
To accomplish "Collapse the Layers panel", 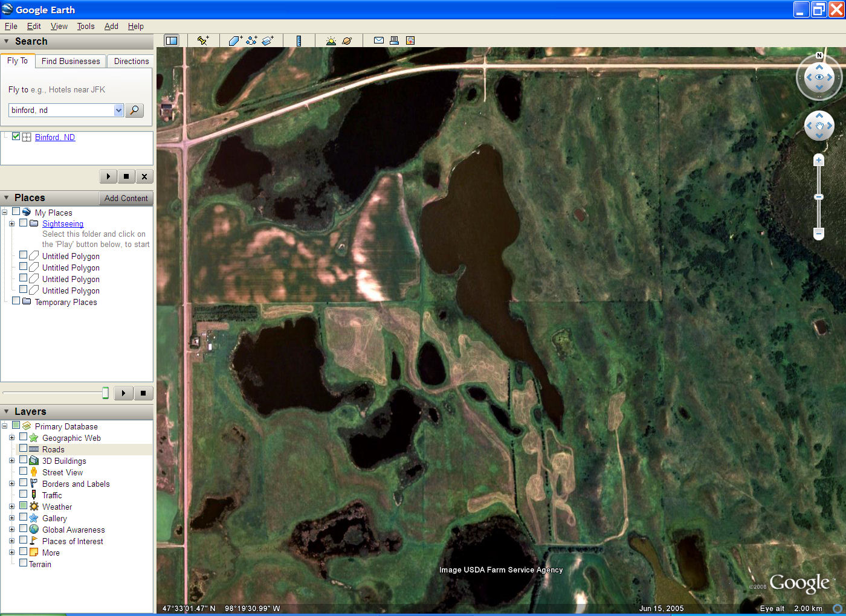I will point(7,412).
